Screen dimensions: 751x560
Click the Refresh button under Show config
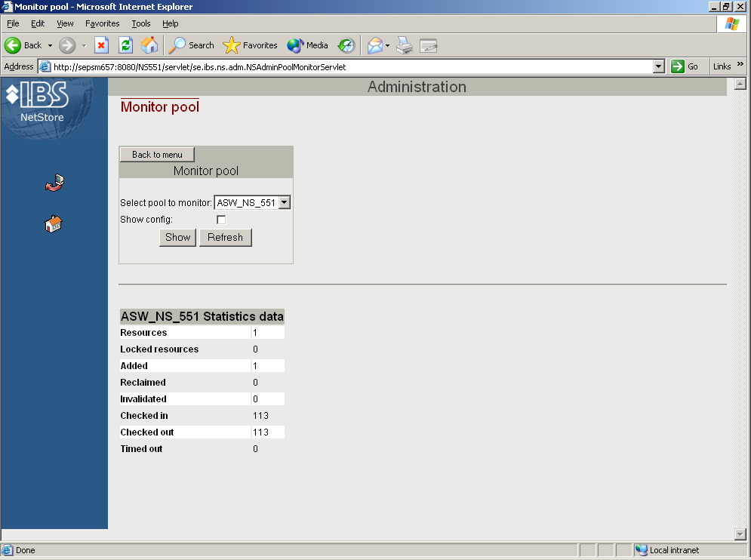point(225,237)
